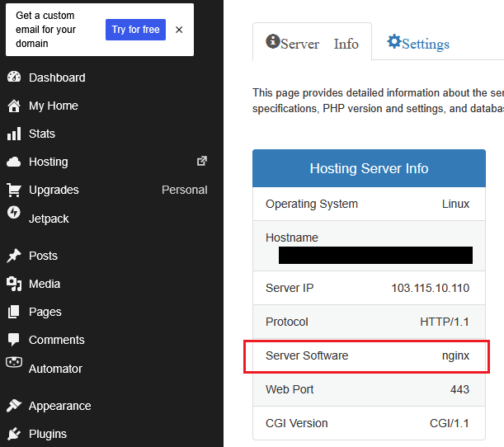Select the HTTP/1.1 value
Screen dimensions: 504x447
445,322
